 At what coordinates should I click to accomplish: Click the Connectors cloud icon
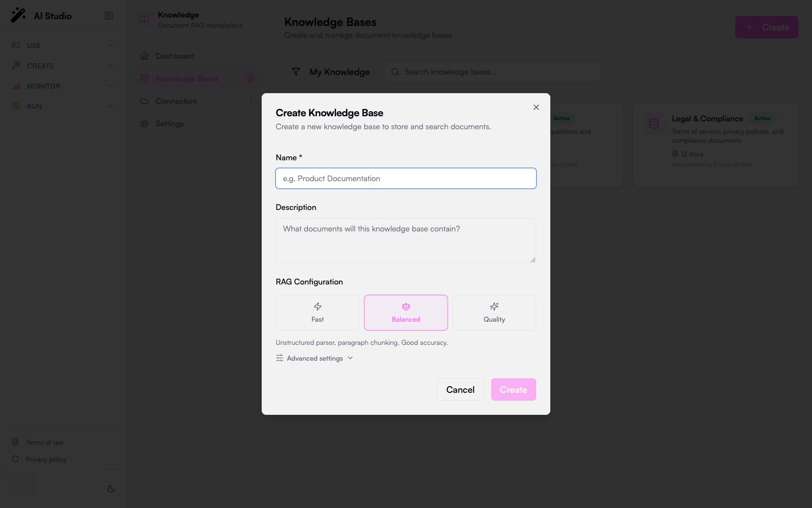(144, 101)
